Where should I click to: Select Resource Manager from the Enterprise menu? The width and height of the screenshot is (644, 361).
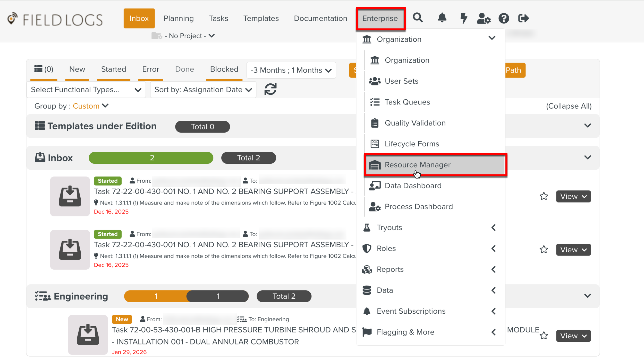pyautogui.click(x=417, y=165)
